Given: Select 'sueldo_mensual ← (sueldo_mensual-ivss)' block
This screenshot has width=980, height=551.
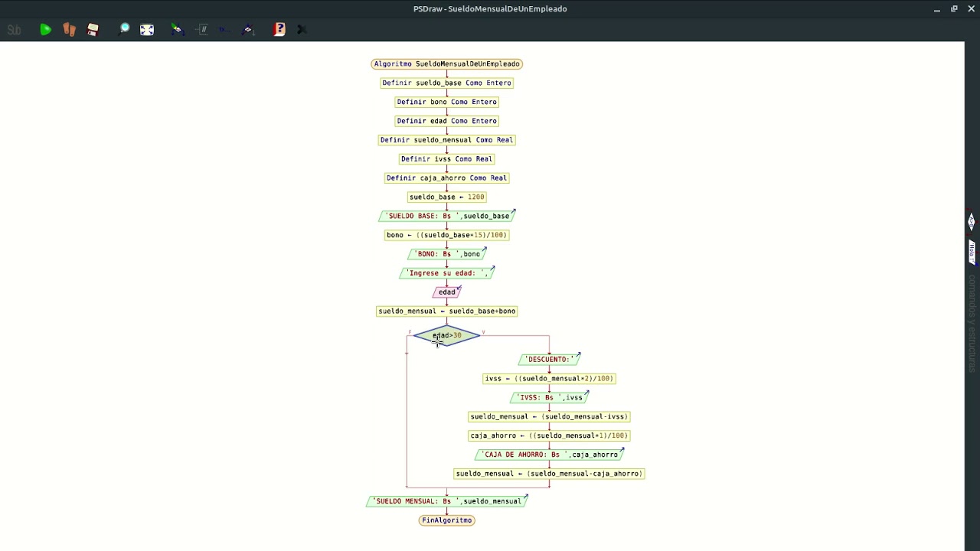Looking at the screenshot, I should click(x=549, y=416).
